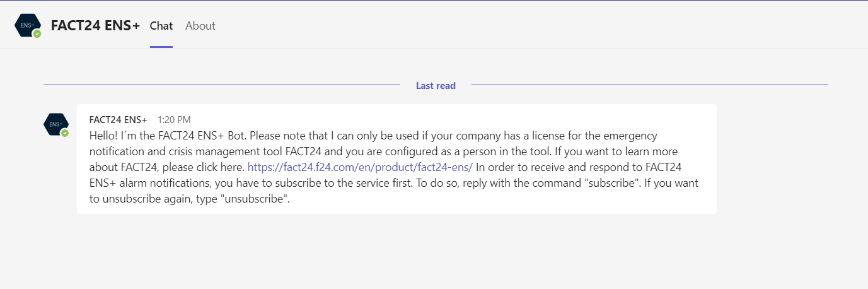
Task: Open the About tab
Action: (200, 26)
